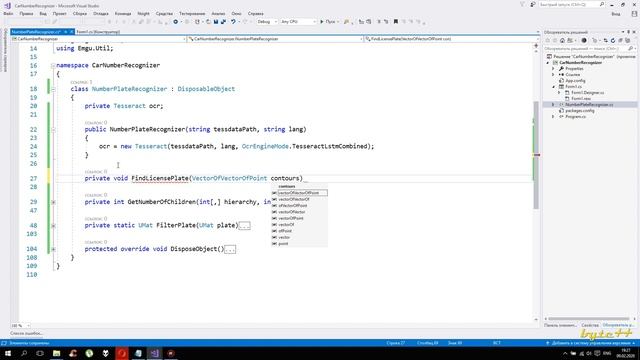This screenshot has width=640, height=360.
Task: Click the quick launch search box
Action: point(571,4)
